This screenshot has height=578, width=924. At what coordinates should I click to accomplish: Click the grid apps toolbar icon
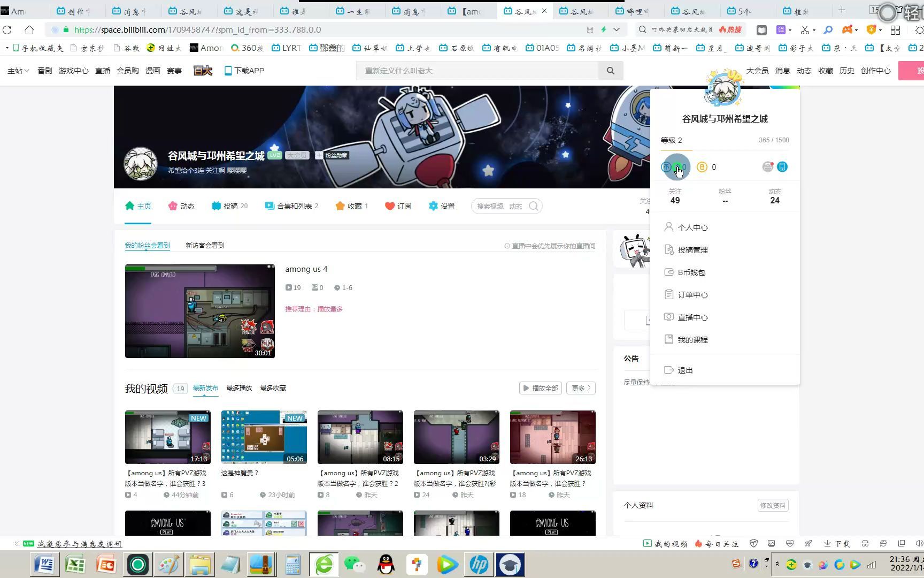point(895,30)
